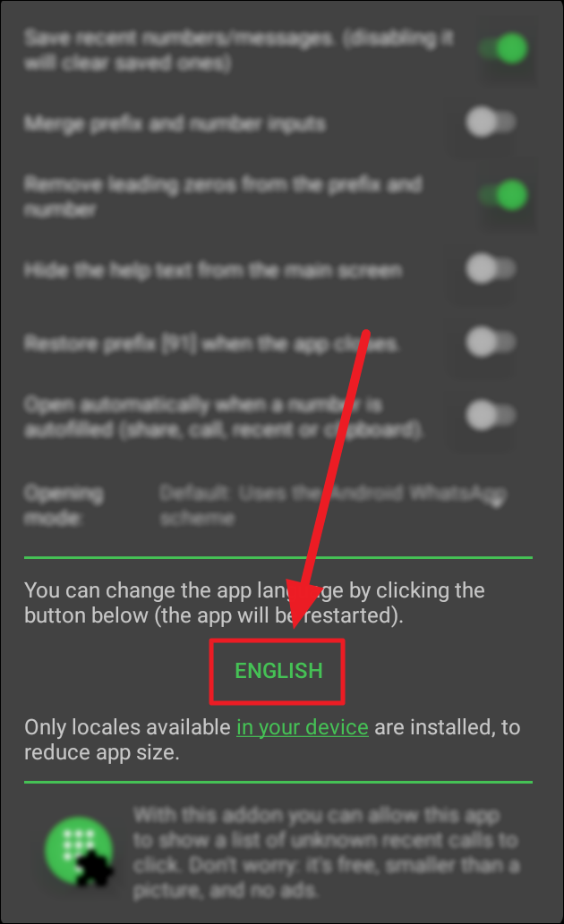Enable Hide the help text toggle

click(491, 268)
